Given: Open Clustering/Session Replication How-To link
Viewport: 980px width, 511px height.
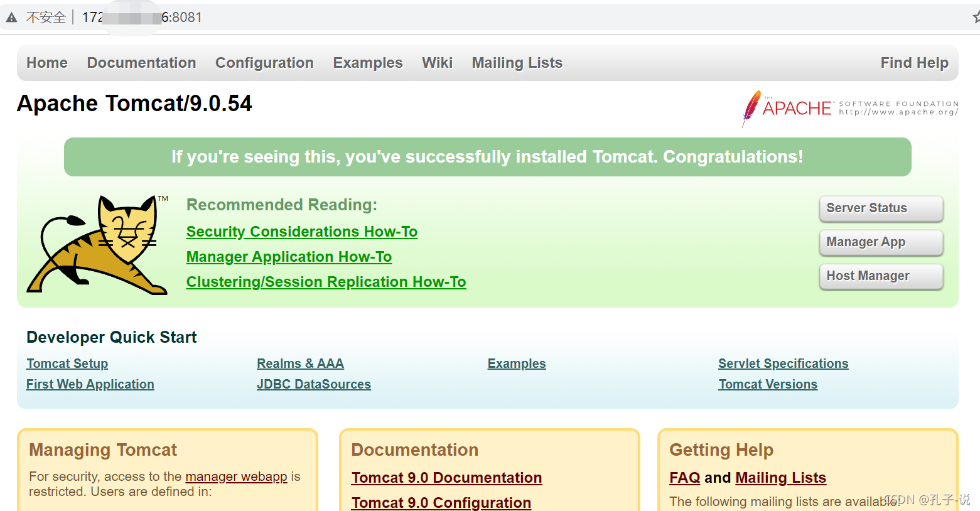Looking at the screenshot, I should (326, 282).
